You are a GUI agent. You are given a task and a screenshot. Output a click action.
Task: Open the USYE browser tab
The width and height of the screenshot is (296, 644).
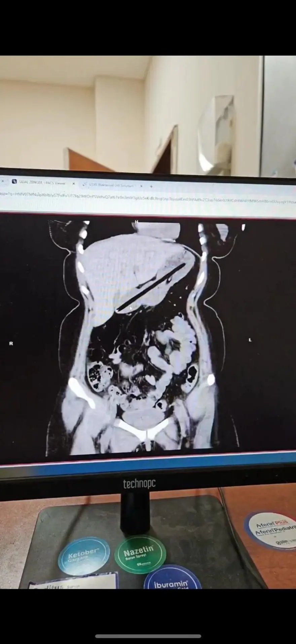coord(111,185)
